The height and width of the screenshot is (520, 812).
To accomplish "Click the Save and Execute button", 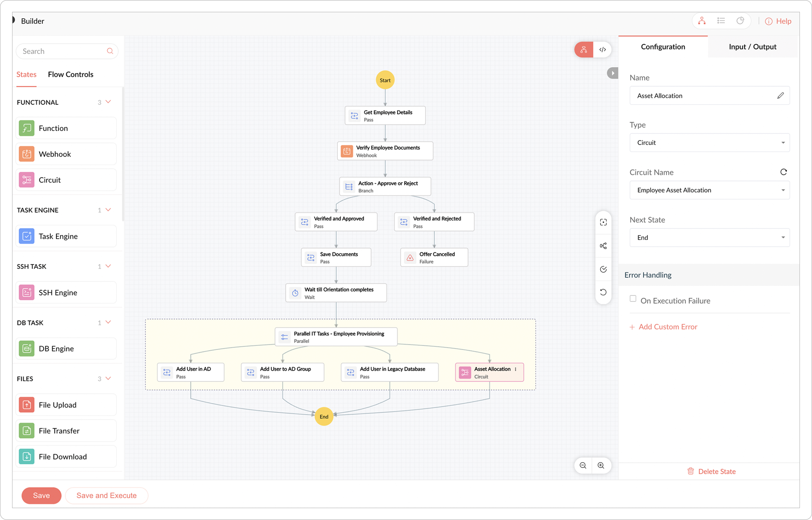I will click(106, 495).
